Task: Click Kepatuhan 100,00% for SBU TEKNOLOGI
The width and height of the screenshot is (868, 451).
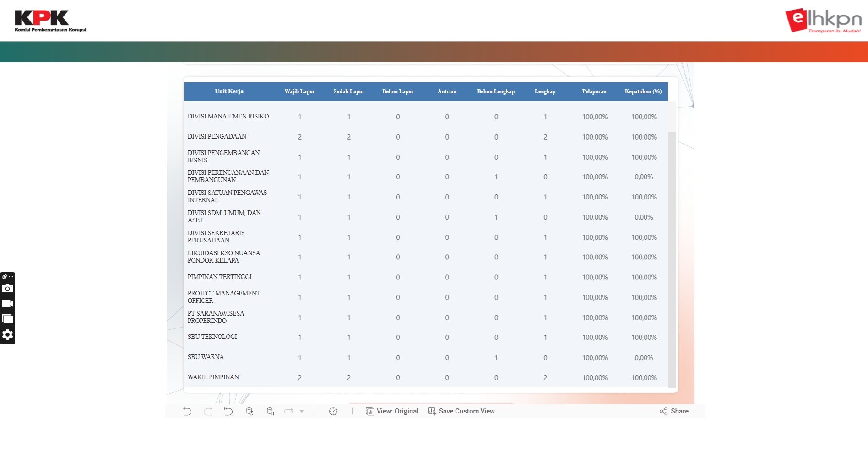Action: pyautogui.click(x=644, y=338)
